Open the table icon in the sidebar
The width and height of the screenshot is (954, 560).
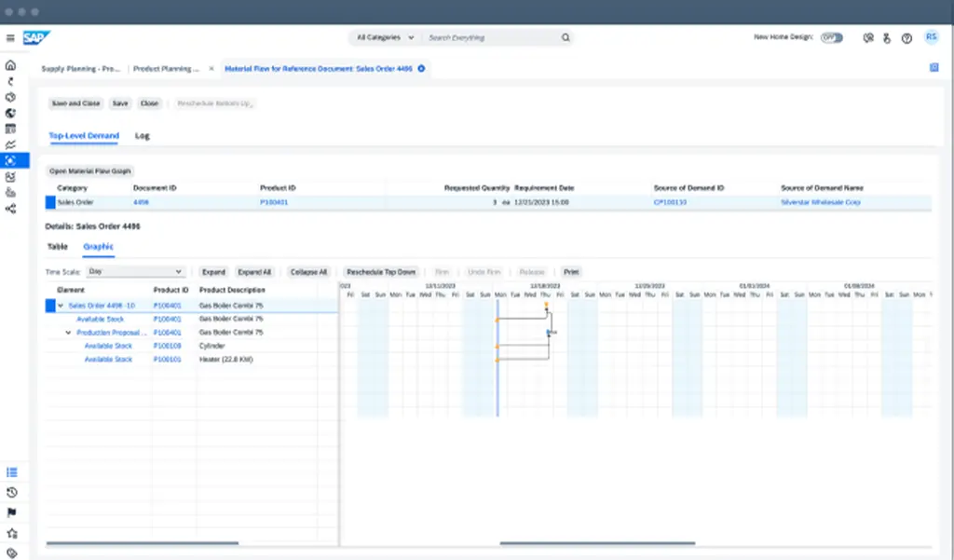click(10, 129)
